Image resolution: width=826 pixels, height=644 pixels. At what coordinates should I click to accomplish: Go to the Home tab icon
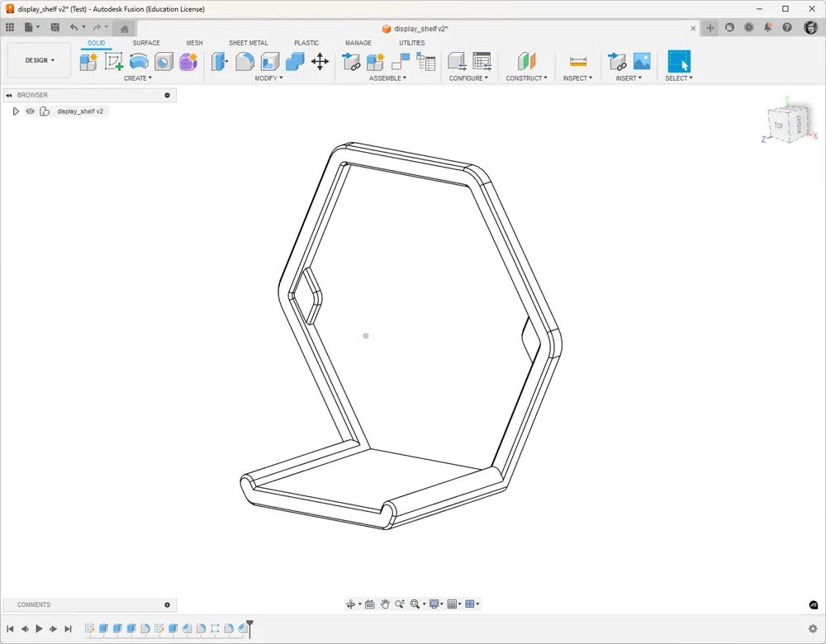point(125,28)
